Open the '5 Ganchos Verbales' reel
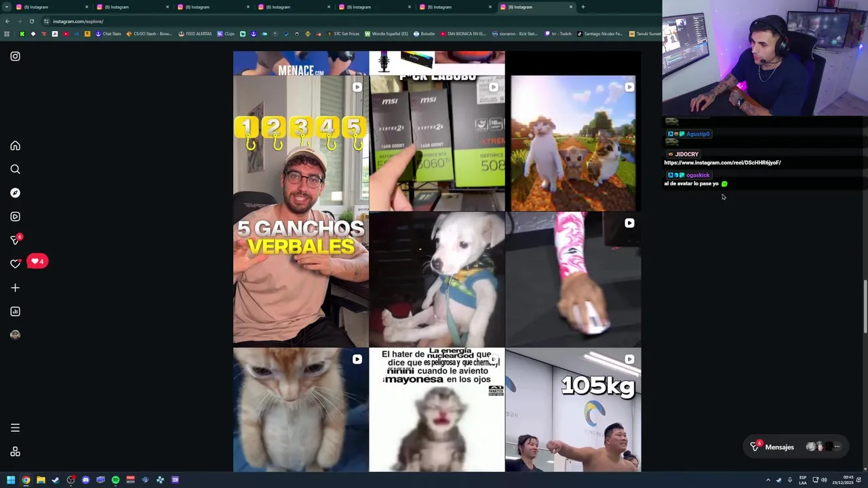The width and height of the screenshot is (868, 488). pos(301,211)
